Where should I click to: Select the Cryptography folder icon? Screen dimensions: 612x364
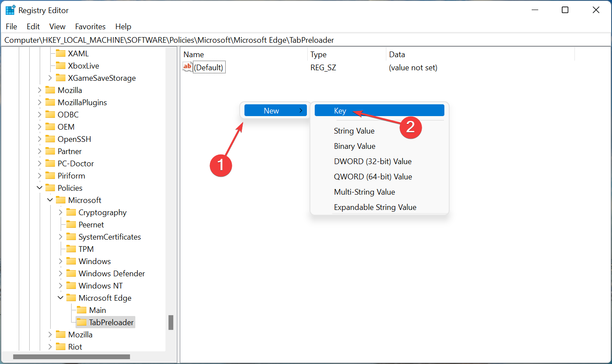click(72, 212)
